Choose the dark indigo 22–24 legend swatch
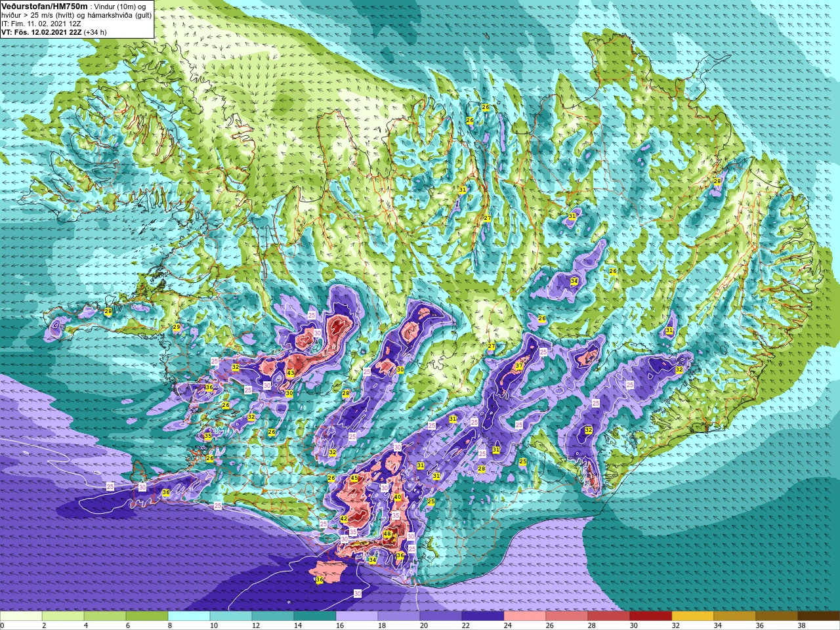The width and height of the screenshot is (840, 630). point(483,616)
